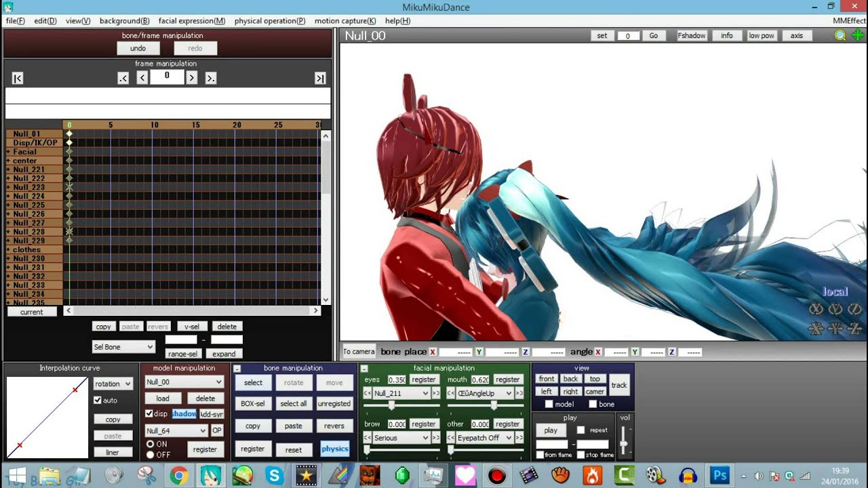Open the Null_211 eyes morph dropdown

[x=401, y=393]
